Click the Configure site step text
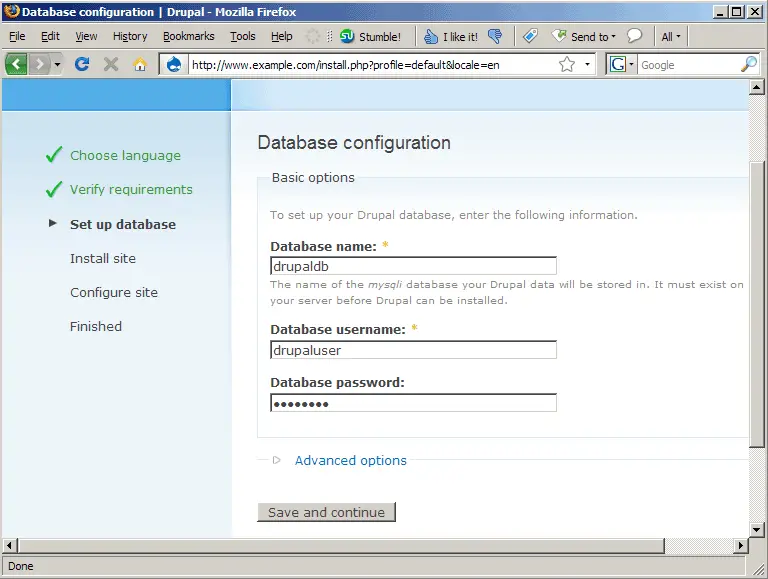This screenshot has height=579, width=768. [114, 292]
